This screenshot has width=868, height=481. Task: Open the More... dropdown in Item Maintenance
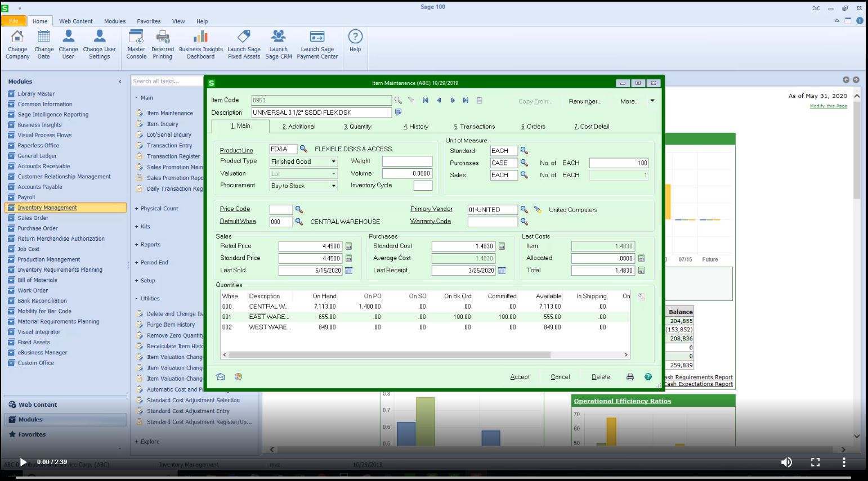[636, 101]
